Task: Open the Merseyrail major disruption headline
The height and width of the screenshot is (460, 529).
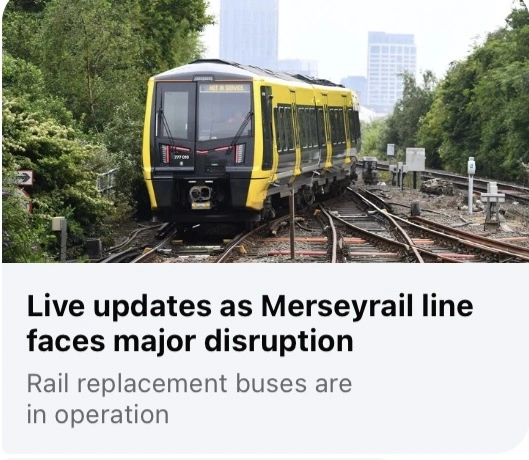Action: coord(250,323)
